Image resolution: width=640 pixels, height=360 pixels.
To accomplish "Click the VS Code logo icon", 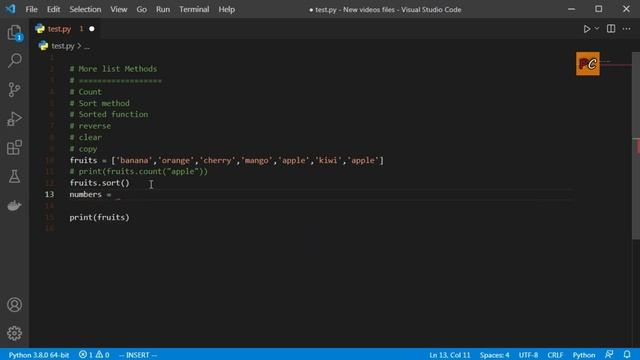I will [10, 9].
